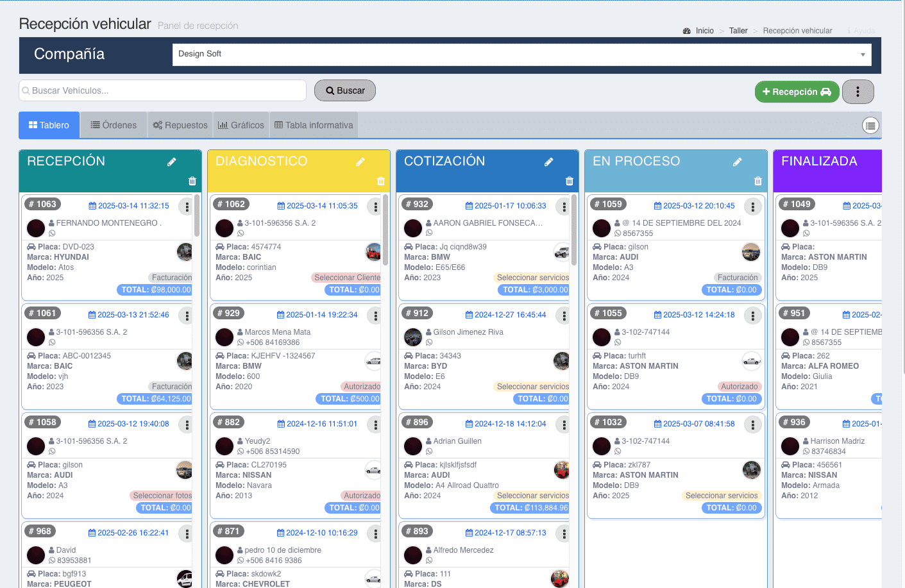Screen dimensions: 905x588
Task: Open the Gráficos tab
Action: tap(241, 125)
